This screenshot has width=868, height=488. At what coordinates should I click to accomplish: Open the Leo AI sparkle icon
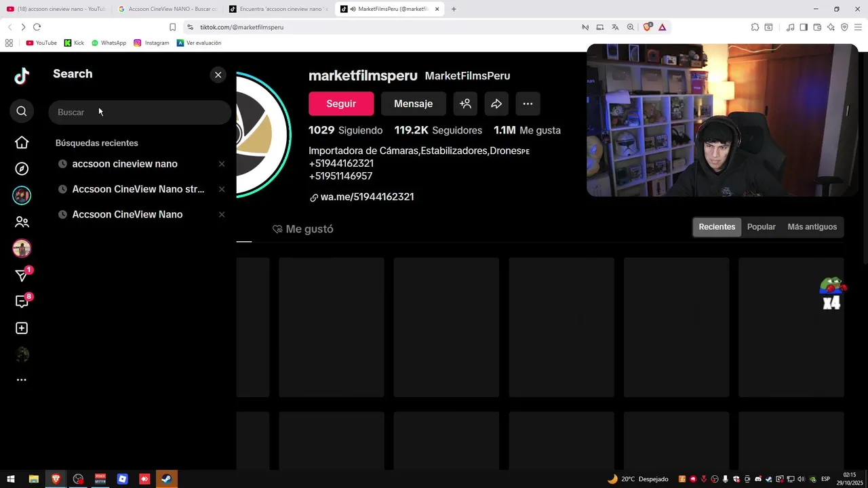(831, 27)
